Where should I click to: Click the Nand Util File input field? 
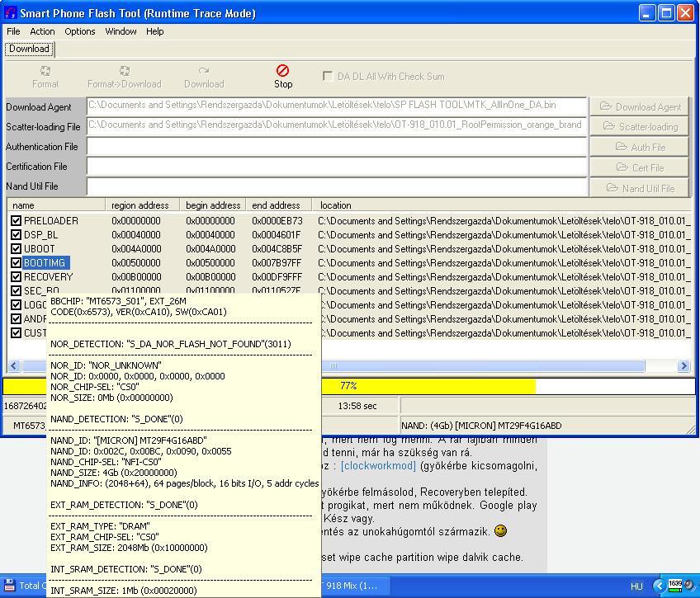[337, 186]
